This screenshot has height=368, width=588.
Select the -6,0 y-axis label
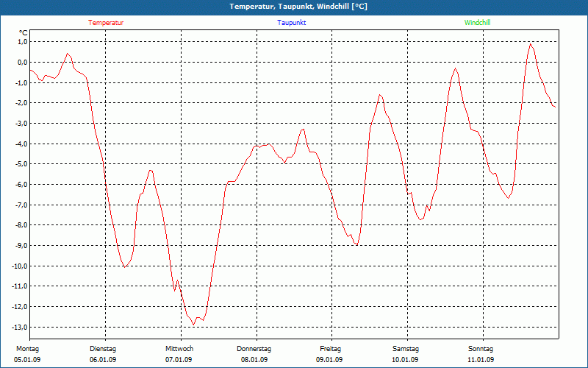(x=21, y=185)
